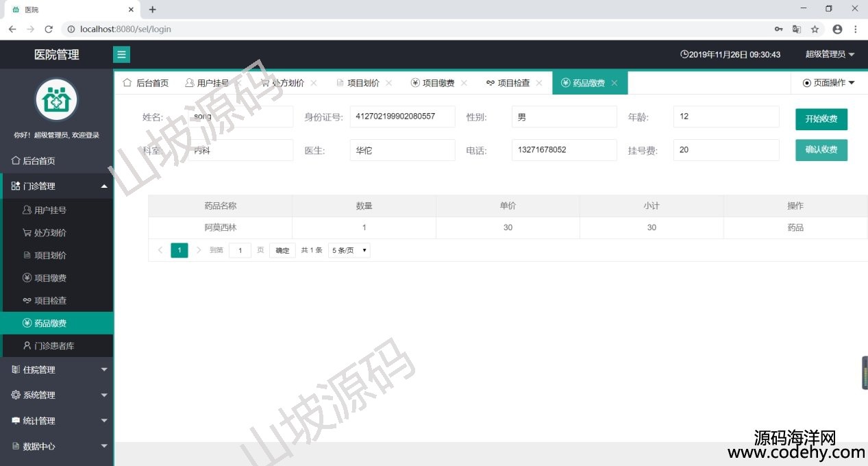Focus the 姓名 input field
868x466 pixels.
point(240,116)
